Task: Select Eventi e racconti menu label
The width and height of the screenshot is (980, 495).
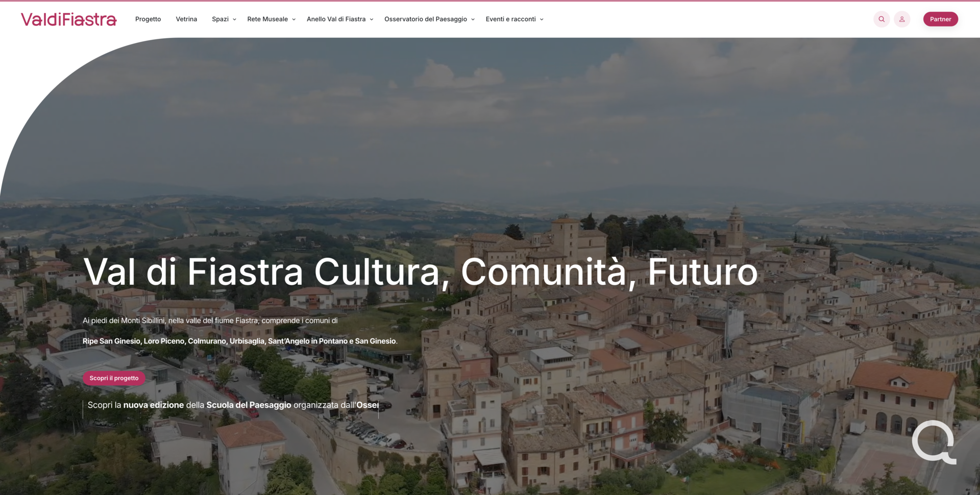Action: tap(510, 19)
